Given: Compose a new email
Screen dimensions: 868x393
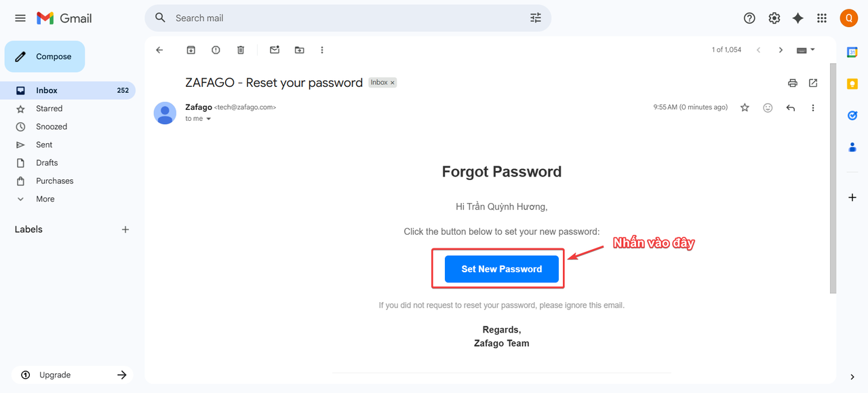Looking at the screenshot, I should 45,56.
